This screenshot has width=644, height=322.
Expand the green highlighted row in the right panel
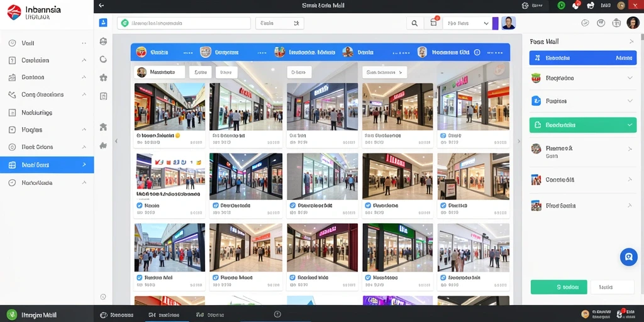(x=583, y=125)
